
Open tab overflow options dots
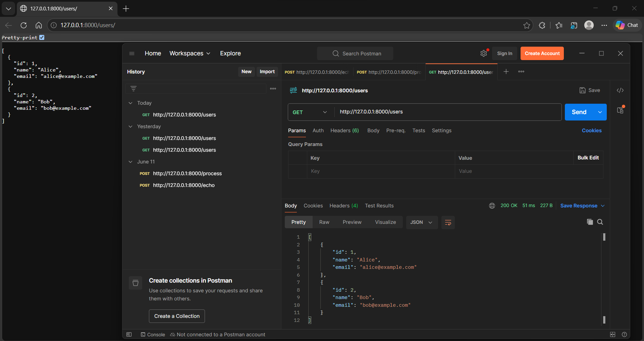point(521,71)
